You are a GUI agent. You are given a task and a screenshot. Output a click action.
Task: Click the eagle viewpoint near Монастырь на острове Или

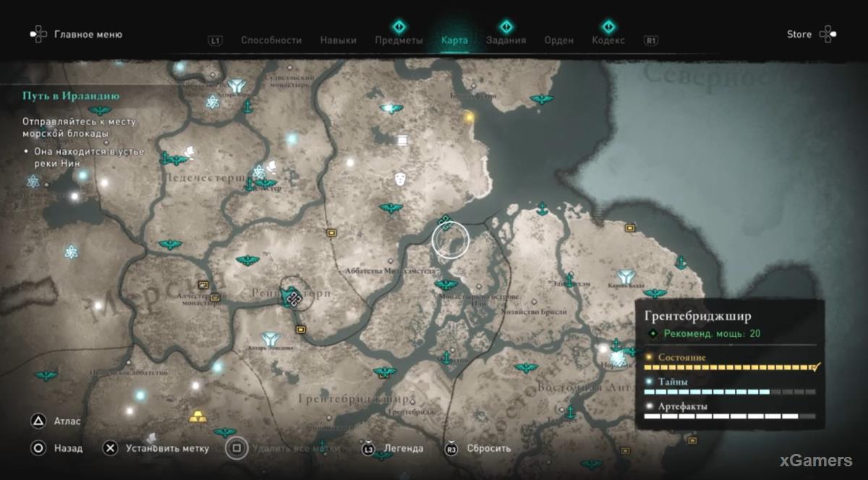point(446,285)
